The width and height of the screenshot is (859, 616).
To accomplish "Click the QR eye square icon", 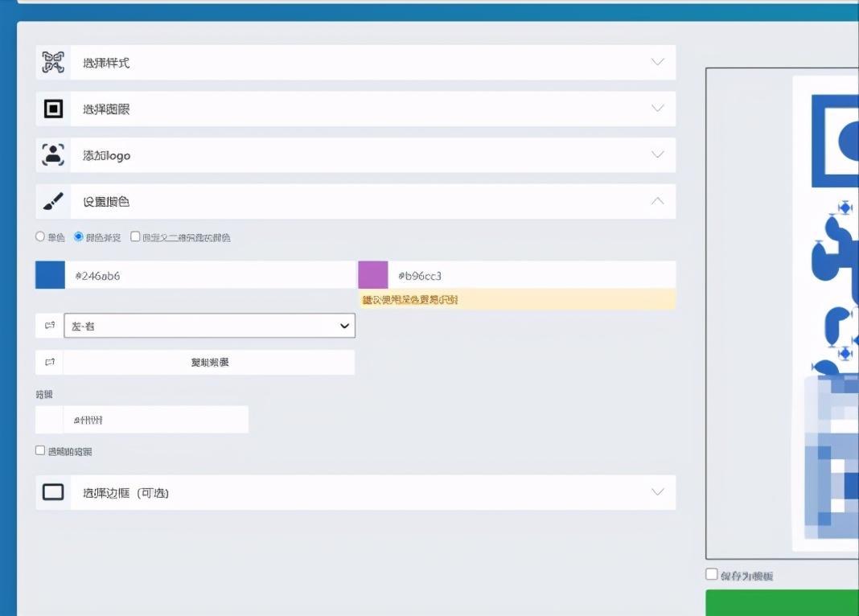I will 53,109.
